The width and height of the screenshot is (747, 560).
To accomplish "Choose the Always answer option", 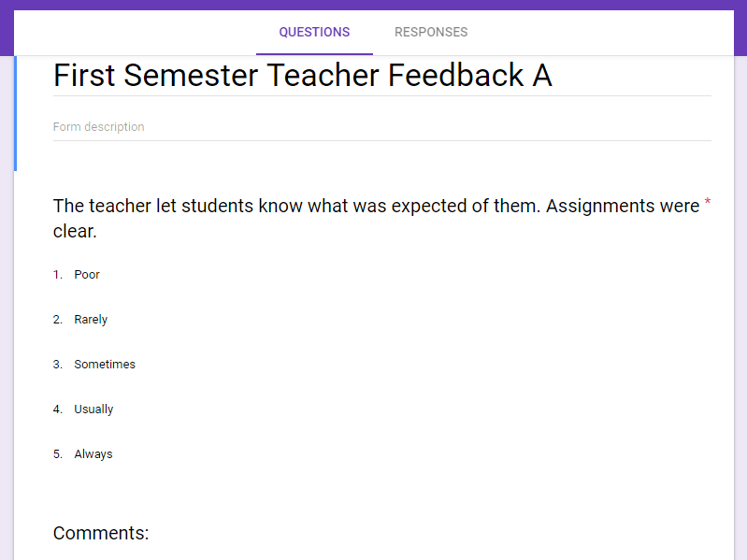I will click(93, 454).
